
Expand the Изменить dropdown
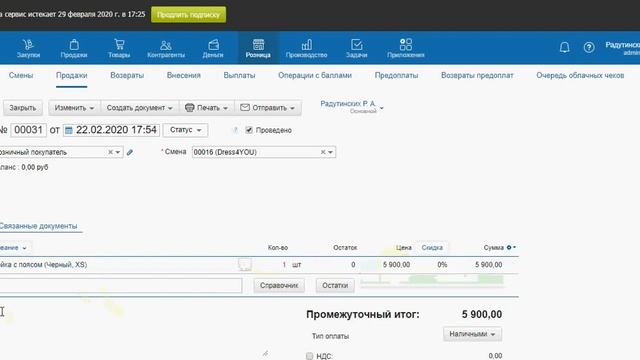point(74,108)
